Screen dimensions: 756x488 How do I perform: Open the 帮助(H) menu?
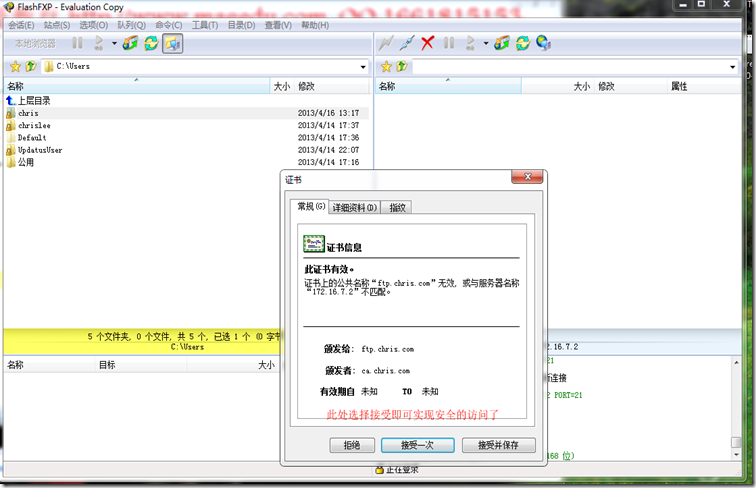[x=315, y=25]
